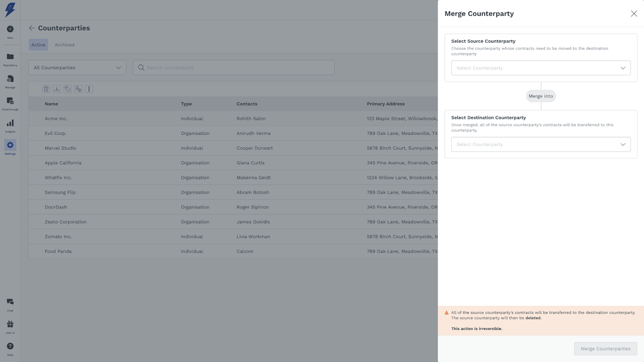The width and height of the screenshot is (644, 362).
Task: Click the Search counterparty input field
Action: click(x=237, y=68)
